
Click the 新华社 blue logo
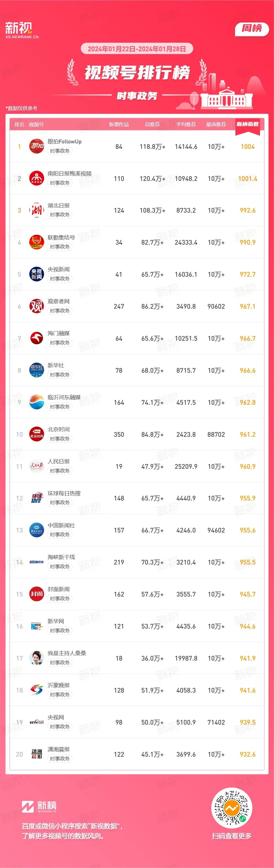36,370
